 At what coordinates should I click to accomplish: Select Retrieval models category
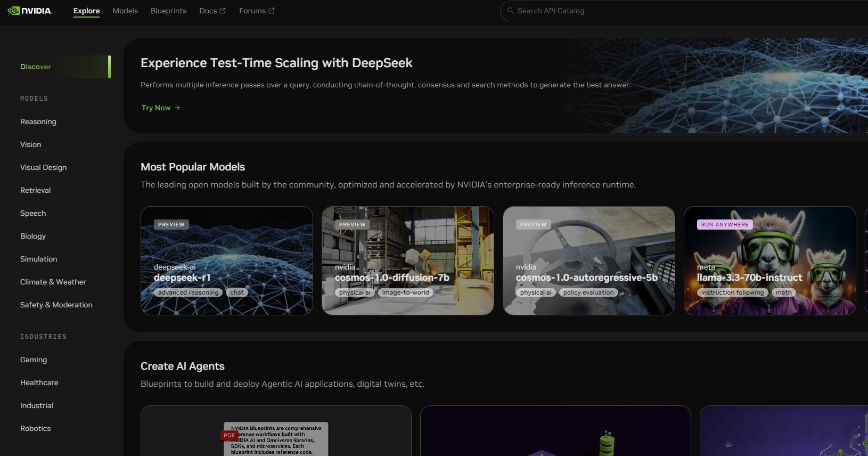(35, 190)
